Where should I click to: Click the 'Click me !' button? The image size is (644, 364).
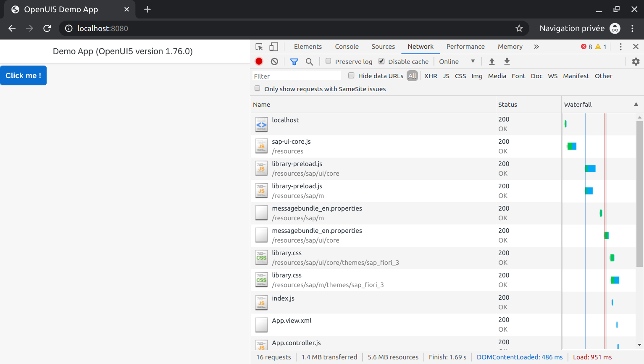pos(24,76)
